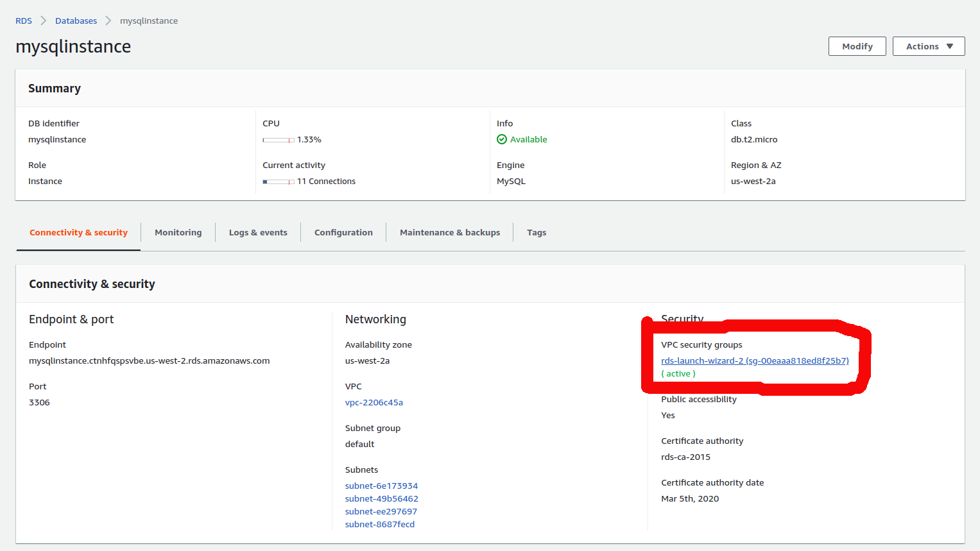Click the Modify button
980x551 pixels.
[x=857, y=46]
